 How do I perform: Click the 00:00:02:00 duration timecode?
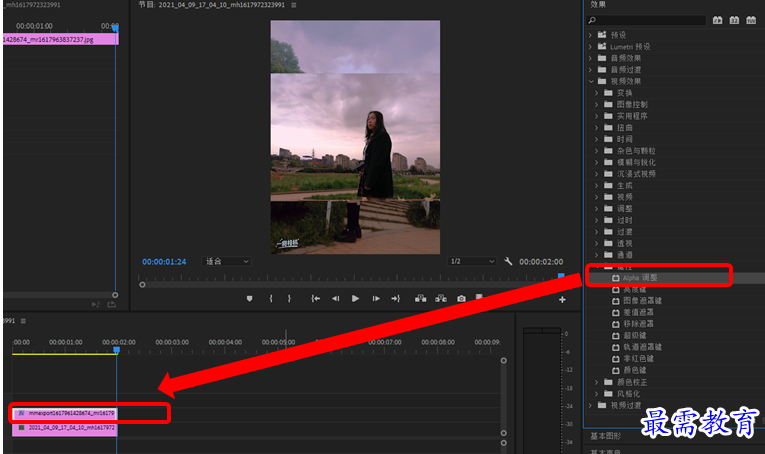541,262
